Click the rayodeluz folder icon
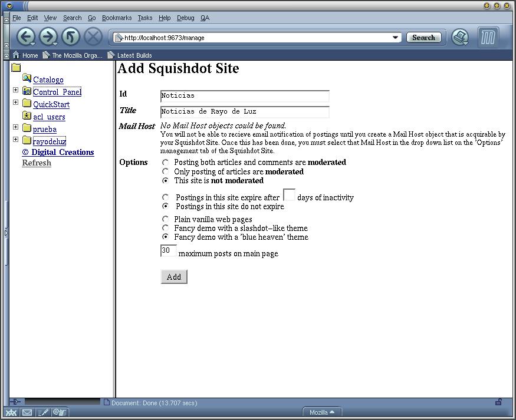 point(27,140)
